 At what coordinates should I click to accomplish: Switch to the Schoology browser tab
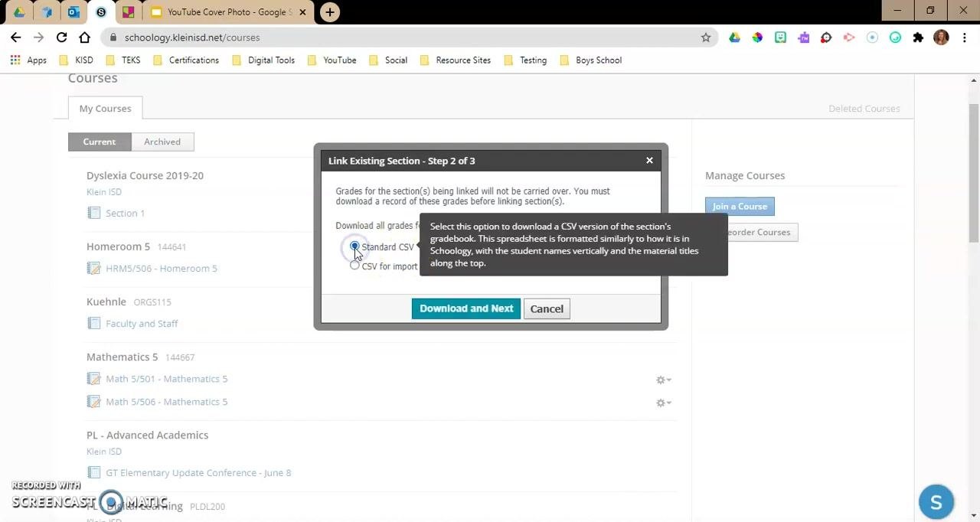pos(101,11)
